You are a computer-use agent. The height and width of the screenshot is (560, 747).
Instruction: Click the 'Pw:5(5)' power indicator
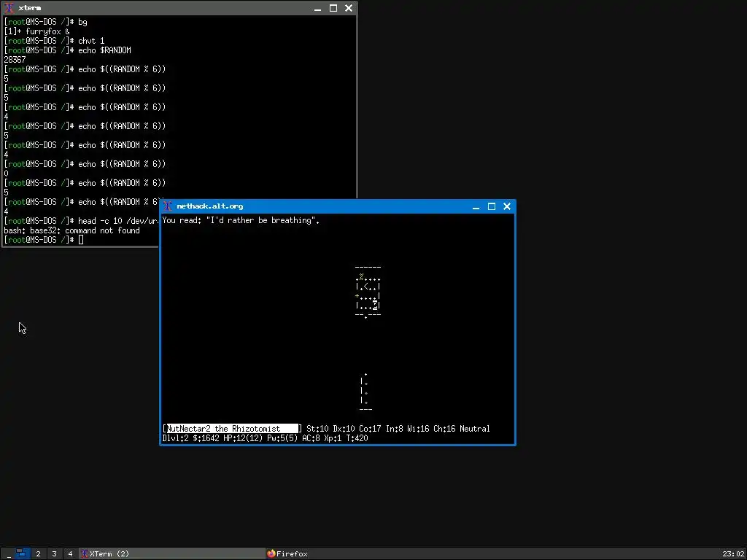tap(282, 438)
